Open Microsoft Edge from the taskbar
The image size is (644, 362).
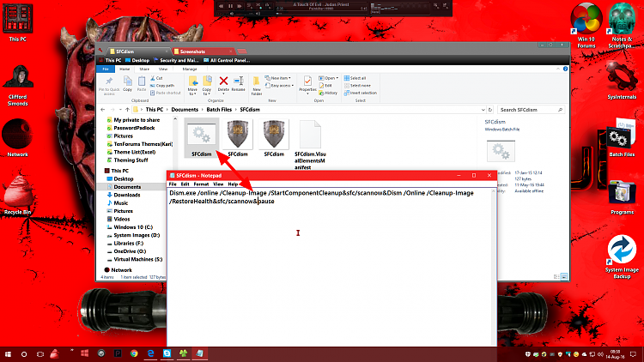(151, 353)
